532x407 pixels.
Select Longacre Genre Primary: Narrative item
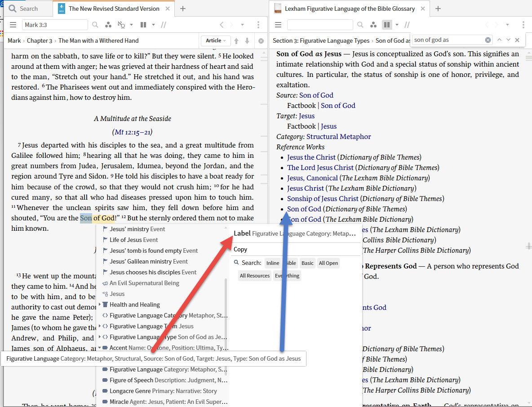click(x=163, y=391)
